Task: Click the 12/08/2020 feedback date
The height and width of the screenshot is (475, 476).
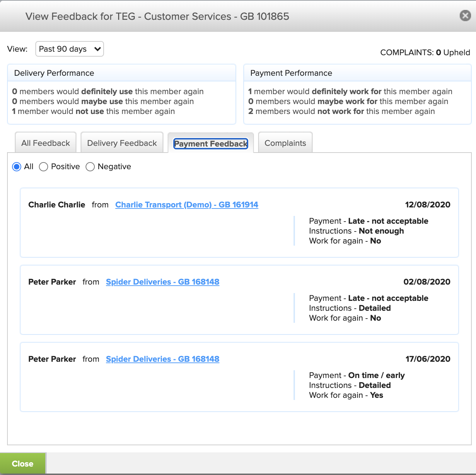Action: tap(428, 205)
